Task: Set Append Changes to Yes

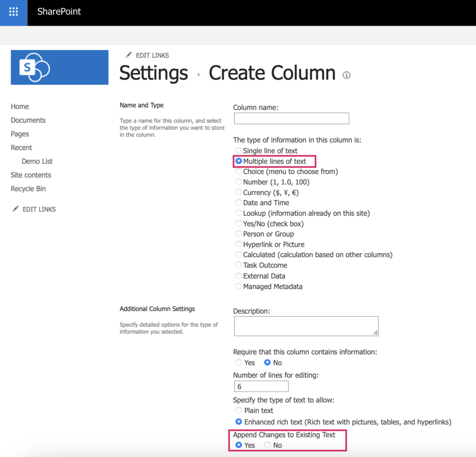Action: tap(238, 444)
